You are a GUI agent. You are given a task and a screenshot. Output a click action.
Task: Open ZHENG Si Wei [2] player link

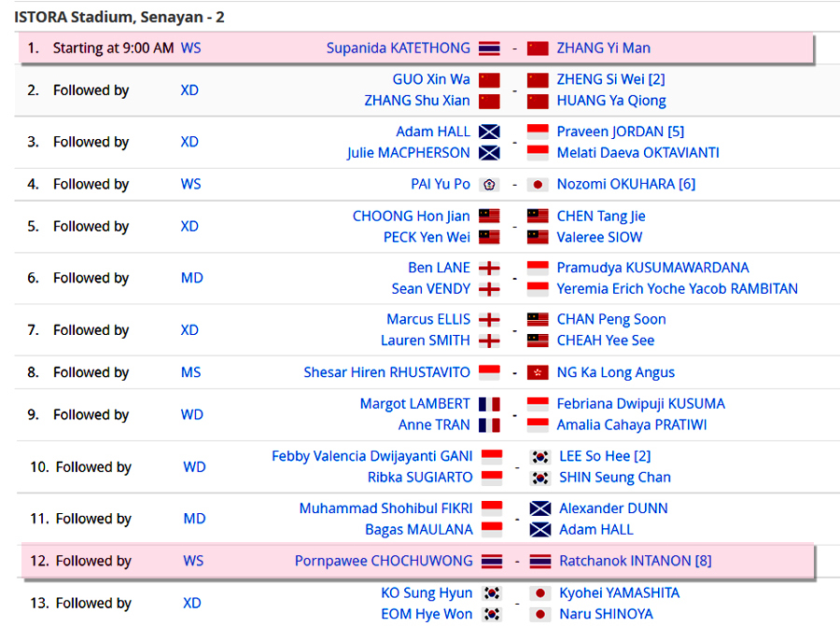pyautogui.click(x=610, y=79)
